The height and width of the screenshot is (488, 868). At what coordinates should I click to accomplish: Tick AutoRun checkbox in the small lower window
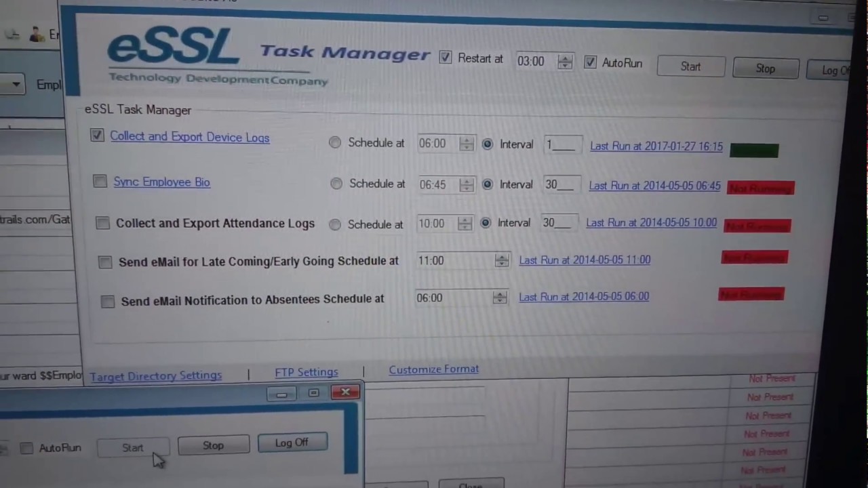[x=26, y=448]
